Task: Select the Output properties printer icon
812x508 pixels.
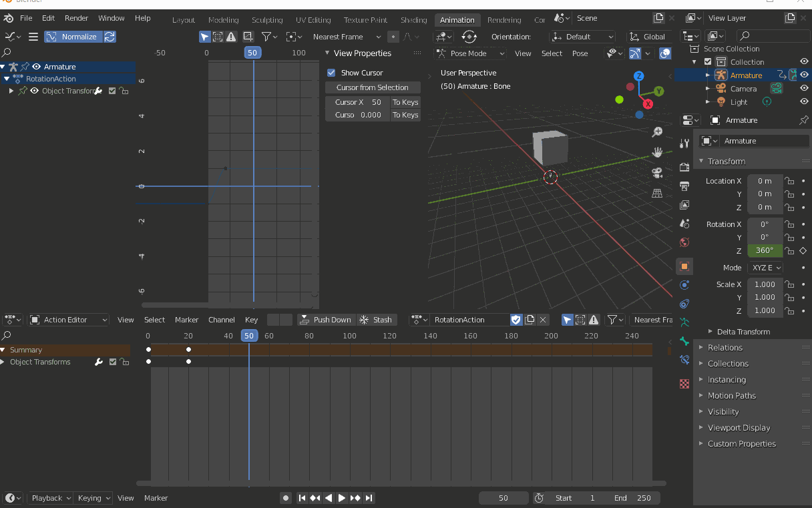Action: click(684, 185)
